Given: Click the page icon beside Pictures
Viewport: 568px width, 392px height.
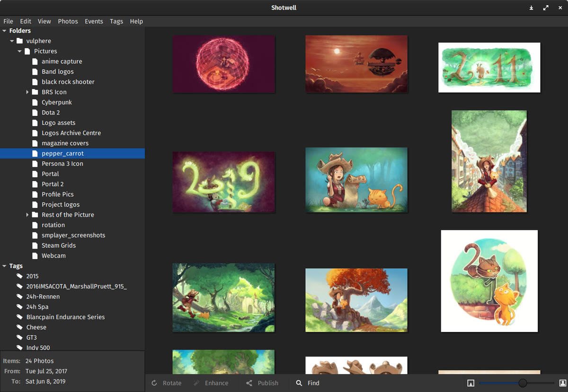Looking at the screenshot, I should click(27, 51).
